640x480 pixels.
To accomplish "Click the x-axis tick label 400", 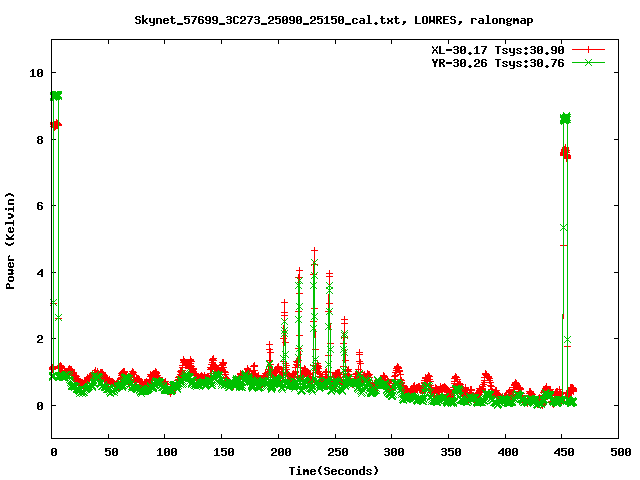I will [507, 452].
